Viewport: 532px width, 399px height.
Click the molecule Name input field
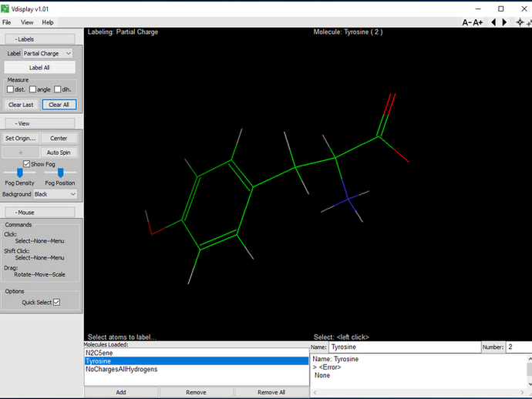(x=405, y=347)
